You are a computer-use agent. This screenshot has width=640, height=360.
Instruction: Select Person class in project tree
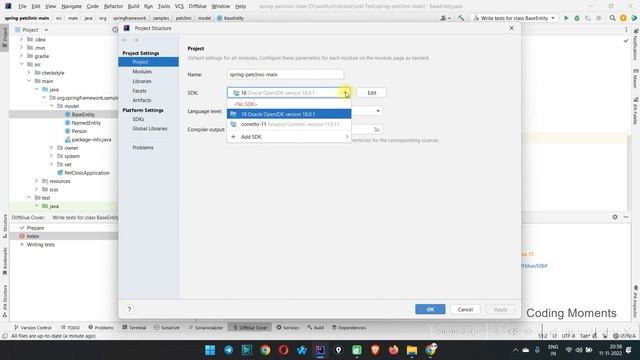[x=79, y=131]
